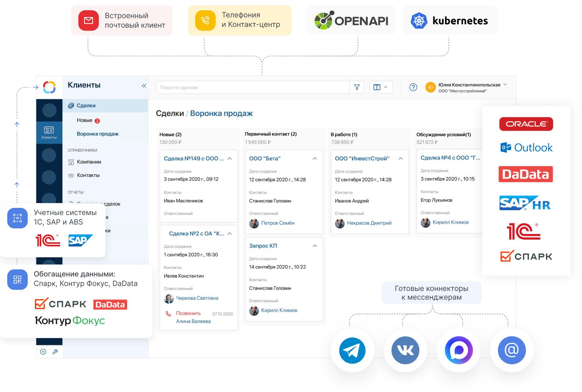The image size is (582, 392).
Task: Open Контакты directory
Action: coord(88,175)
